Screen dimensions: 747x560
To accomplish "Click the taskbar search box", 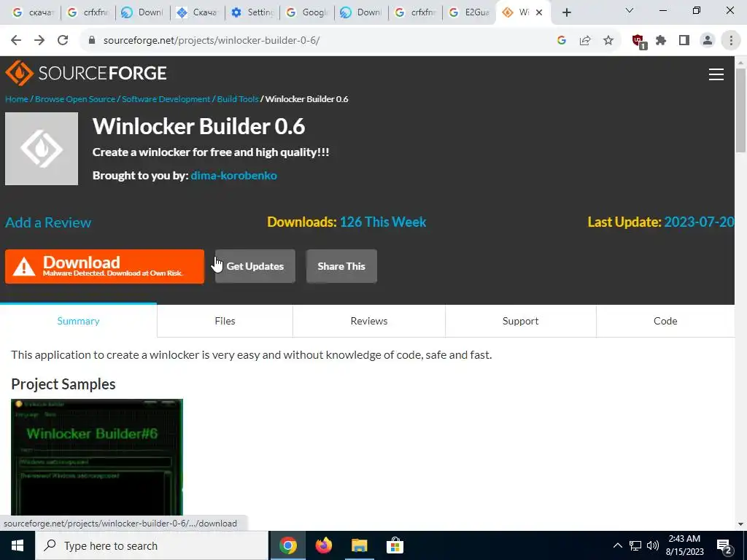I will tap(152, 545).
